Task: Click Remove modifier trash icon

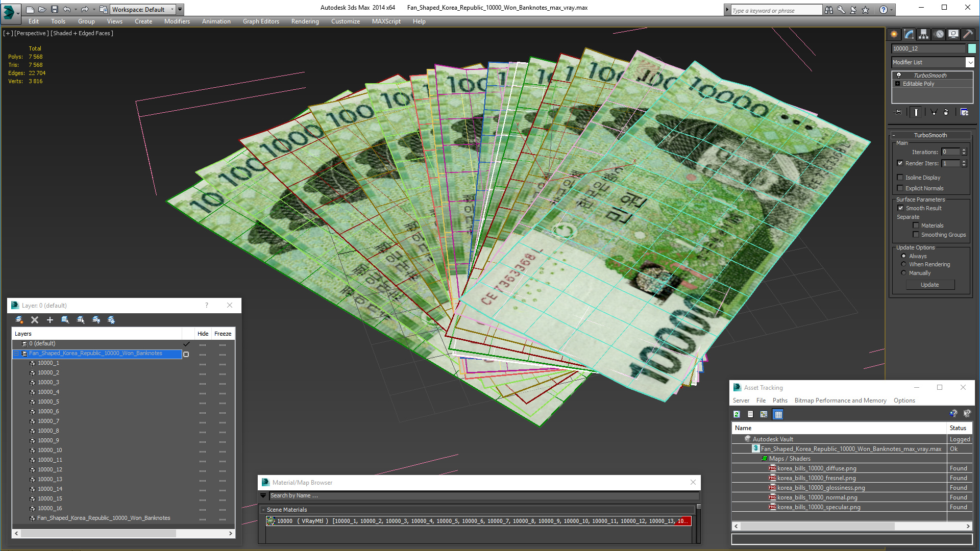Action: (x=946, y=112)
